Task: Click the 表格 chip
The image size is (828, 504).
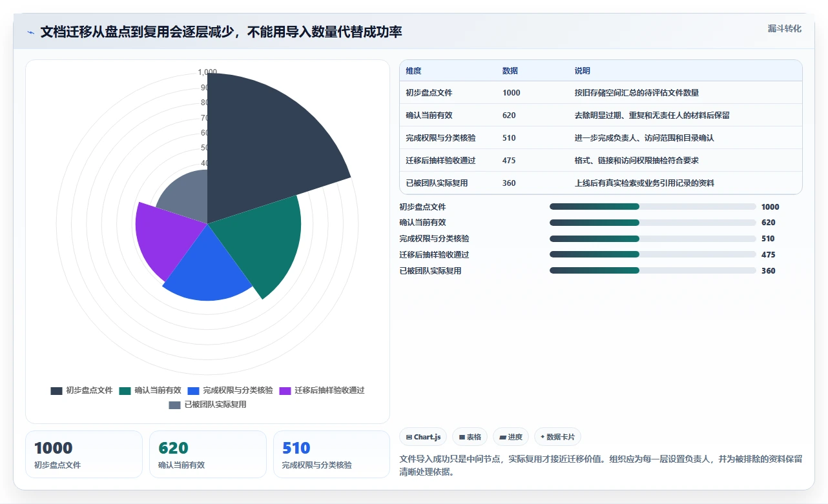Action: (x=470, y=437)
